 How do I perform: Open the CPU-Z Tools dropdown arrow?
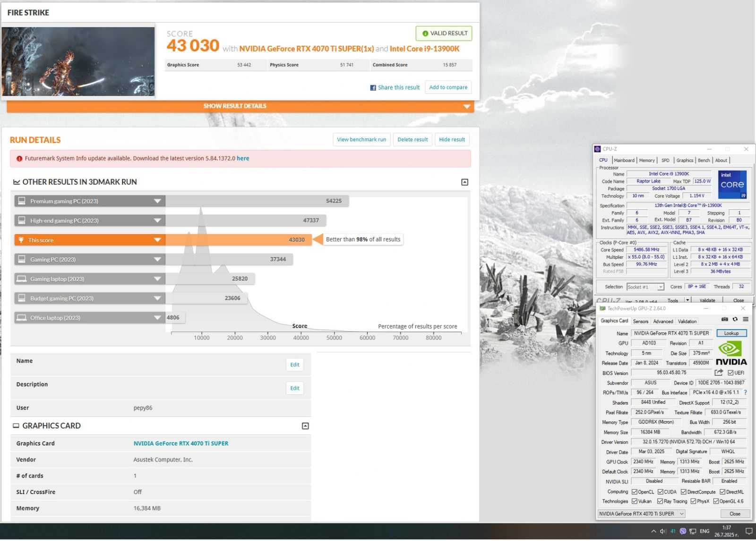point(687,300)
